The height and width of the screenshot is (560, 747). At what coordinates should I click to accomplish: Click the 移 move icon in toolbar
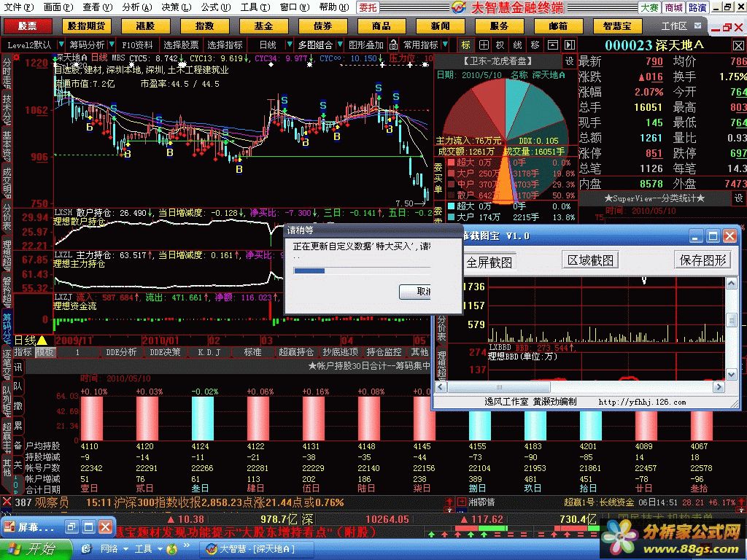click(x=535, y=44)
